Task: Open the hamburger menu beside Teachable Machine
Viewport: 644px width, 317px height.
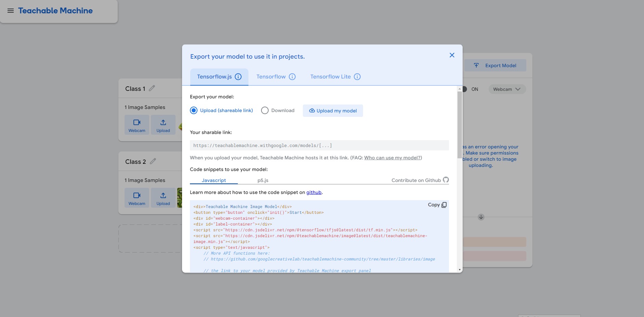Action: tap(11, 11)
